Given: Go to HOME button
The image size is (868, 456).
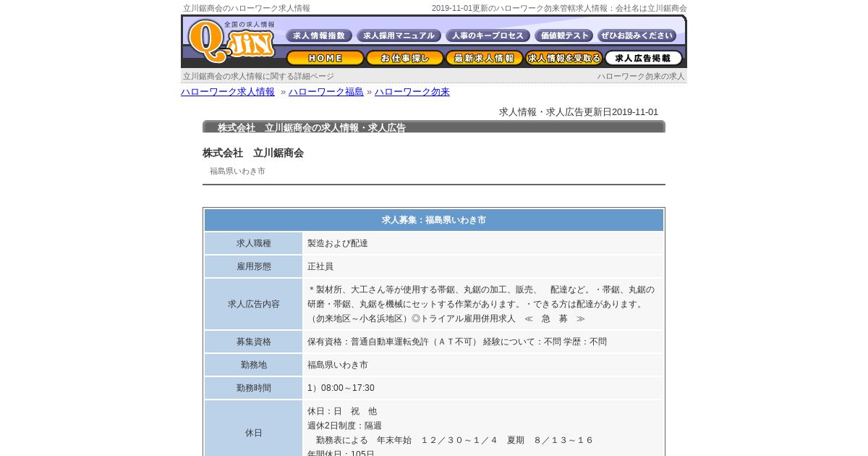Looking at the screenshot, I should pos(325,58).
